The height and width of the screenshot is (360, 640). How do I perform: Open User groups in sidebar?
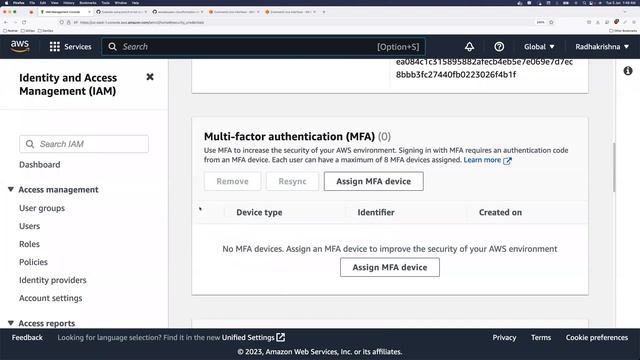pos(42,208)
